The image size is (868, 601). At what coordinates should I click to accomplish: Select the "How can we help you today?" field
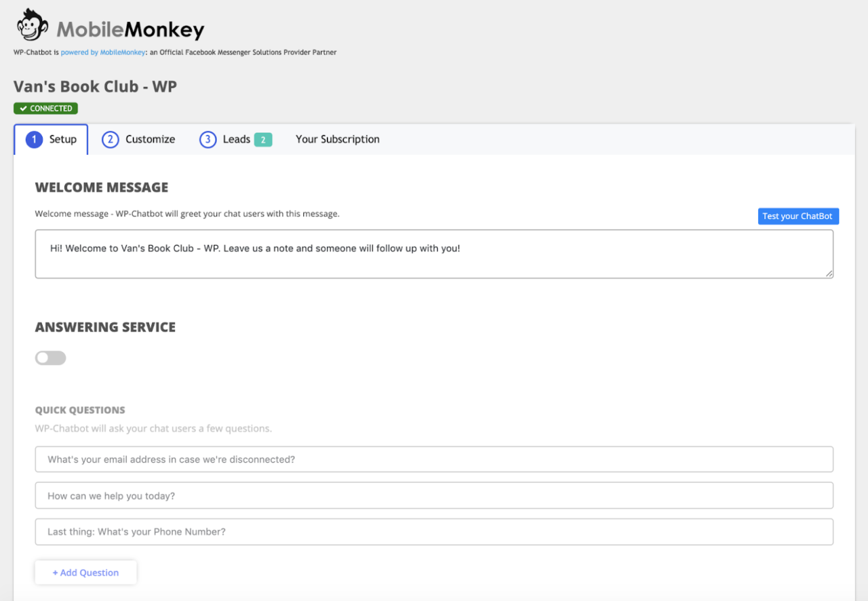pos(434,496)
